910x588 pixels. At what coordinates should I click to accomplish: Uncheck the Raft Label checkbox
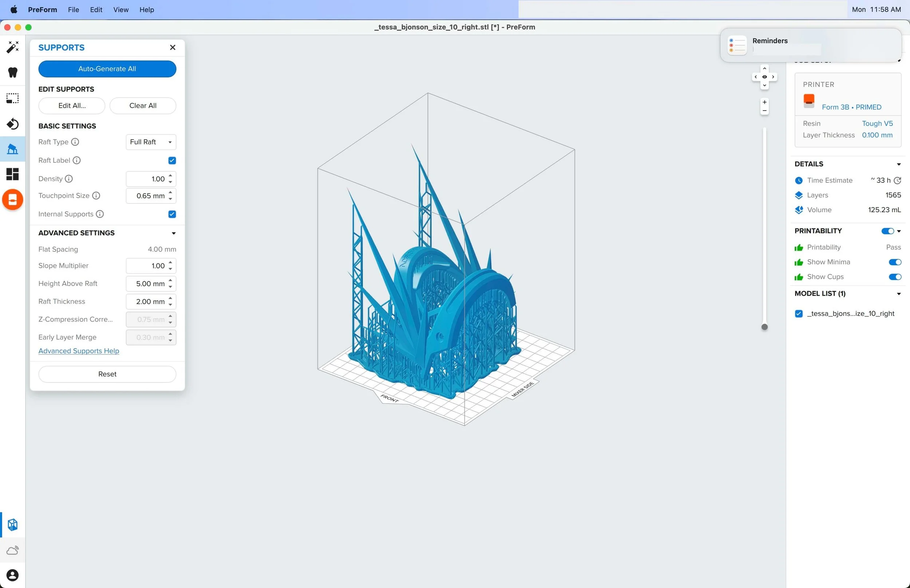click(x=172, y=160)
